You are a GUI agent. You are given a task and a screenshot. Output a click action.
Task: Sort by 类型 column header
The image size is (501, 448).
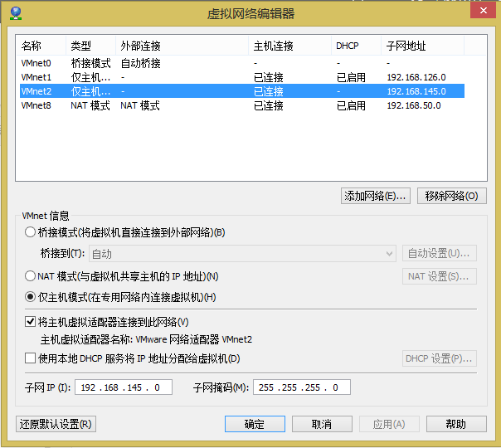click(90, 46)
